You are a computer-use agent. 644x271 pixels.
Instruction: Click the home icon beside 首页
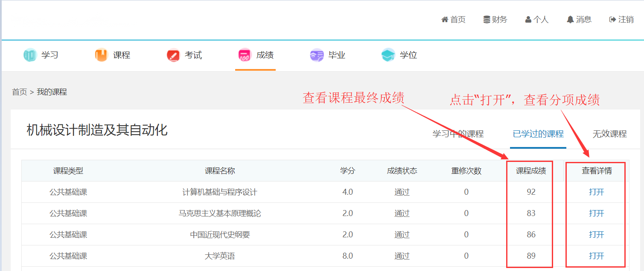pyautogui.click(x=445, y=20)
